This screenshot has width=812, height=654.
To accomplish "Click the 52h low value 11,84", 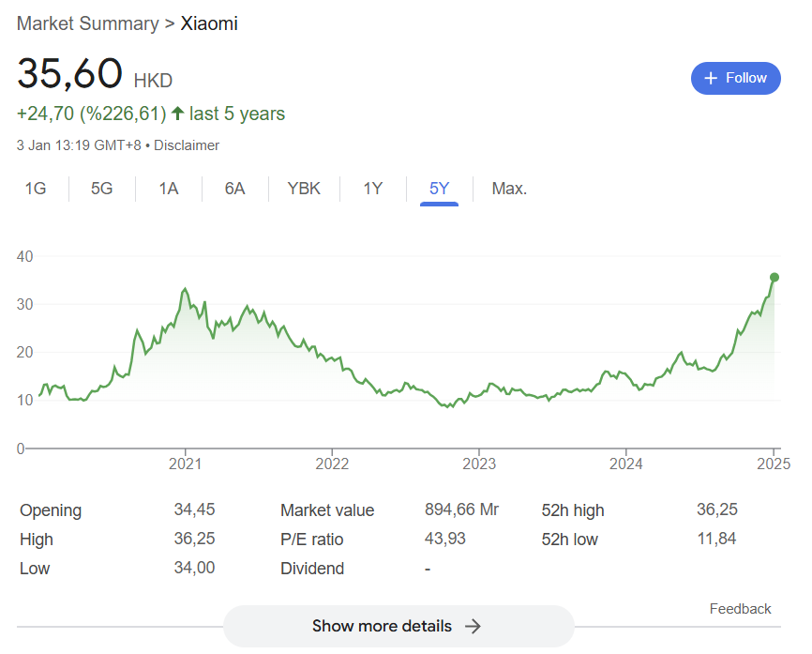I will tap(716, 539).
